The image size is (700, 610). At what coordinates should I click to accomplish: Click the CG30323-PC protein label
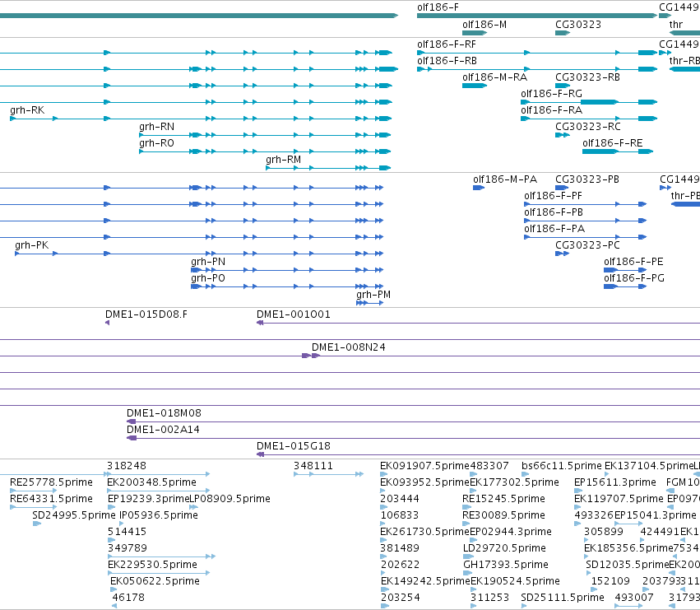pos(587,246)
